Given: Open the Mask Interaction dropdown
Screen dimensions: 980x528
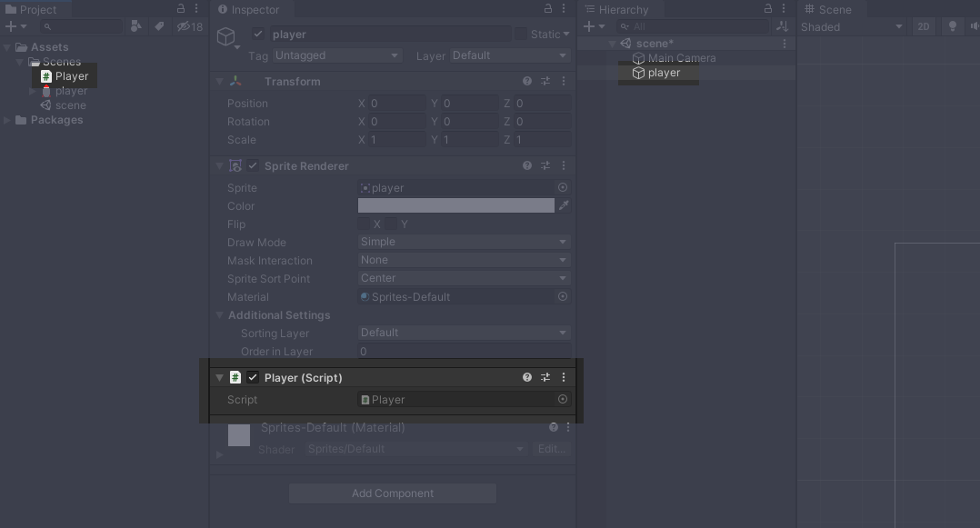Looking at the screenshot, I should (464, 260).
